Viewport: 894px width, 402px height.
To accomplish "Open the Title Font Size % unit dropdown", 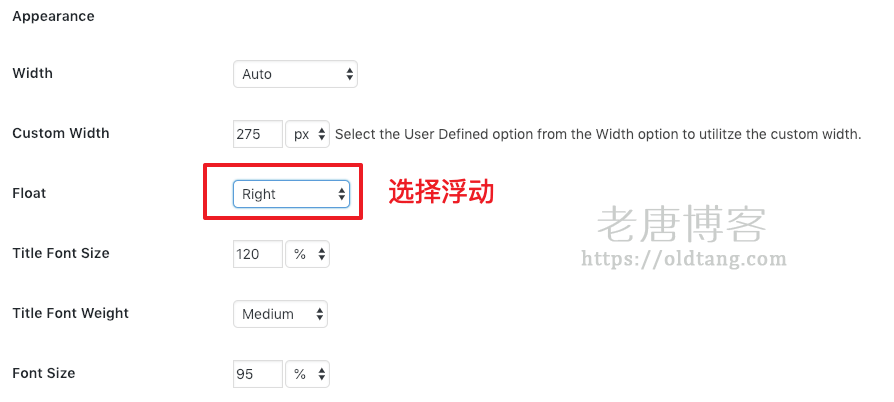I will tap(307, 254).
